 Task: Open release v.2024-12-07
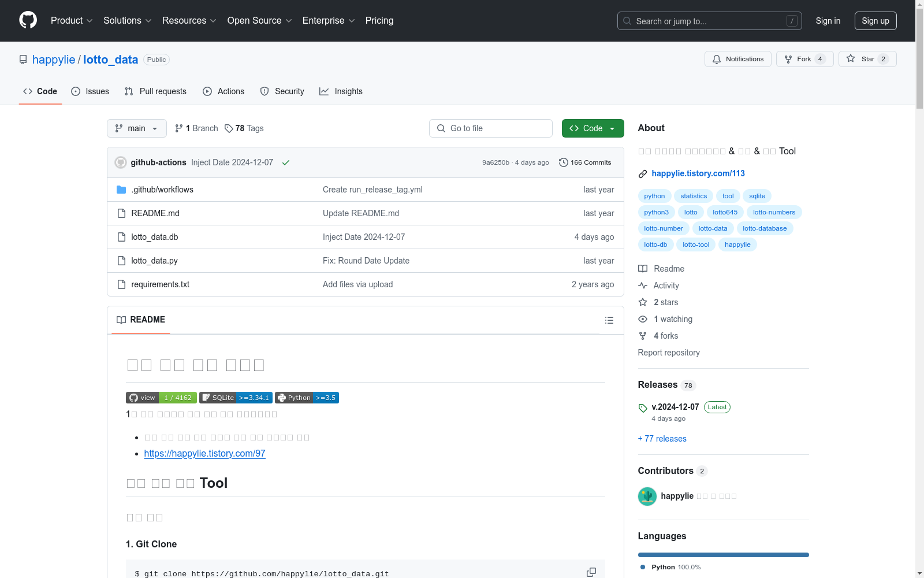(675, 407)
